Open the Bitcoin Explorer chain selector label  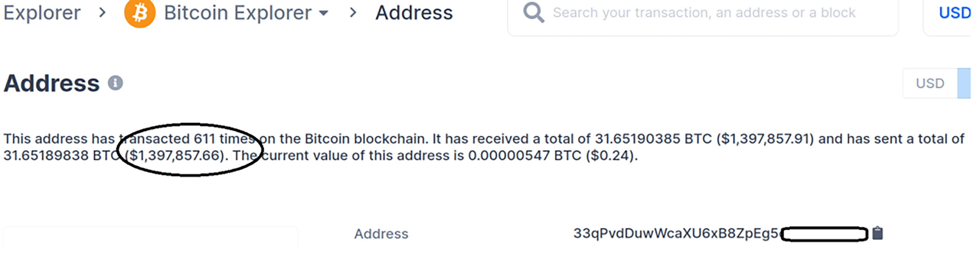pyautogui.click(x=237, y=13)
